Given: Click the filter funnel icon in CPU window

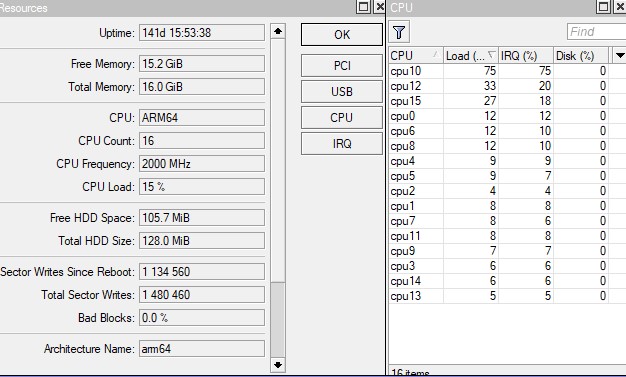Looking at the screenshot, I should point(399,32).
